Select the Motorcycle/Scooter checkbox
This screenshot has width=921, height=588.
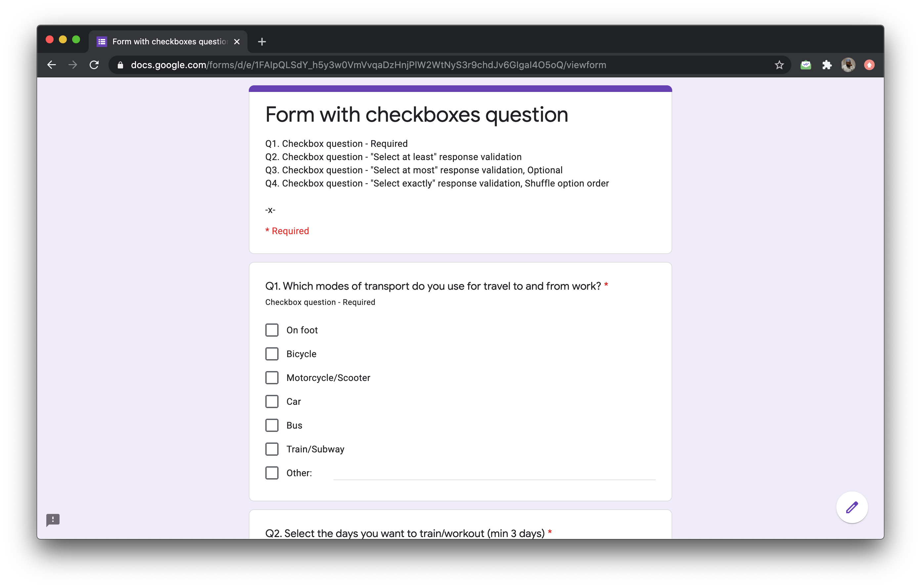point(272,378)
